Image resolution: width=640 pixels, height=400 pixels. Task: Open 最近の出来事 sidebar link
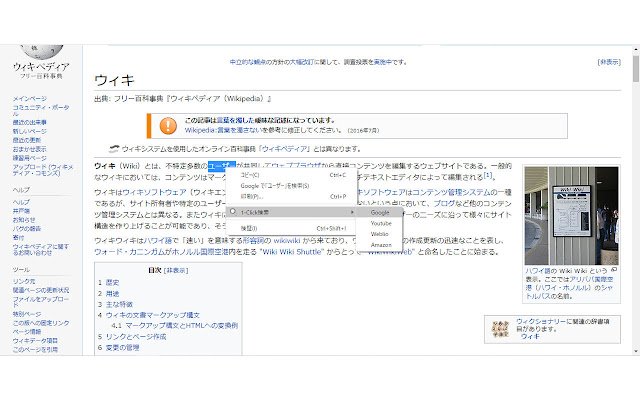click(x=29, y=122)
